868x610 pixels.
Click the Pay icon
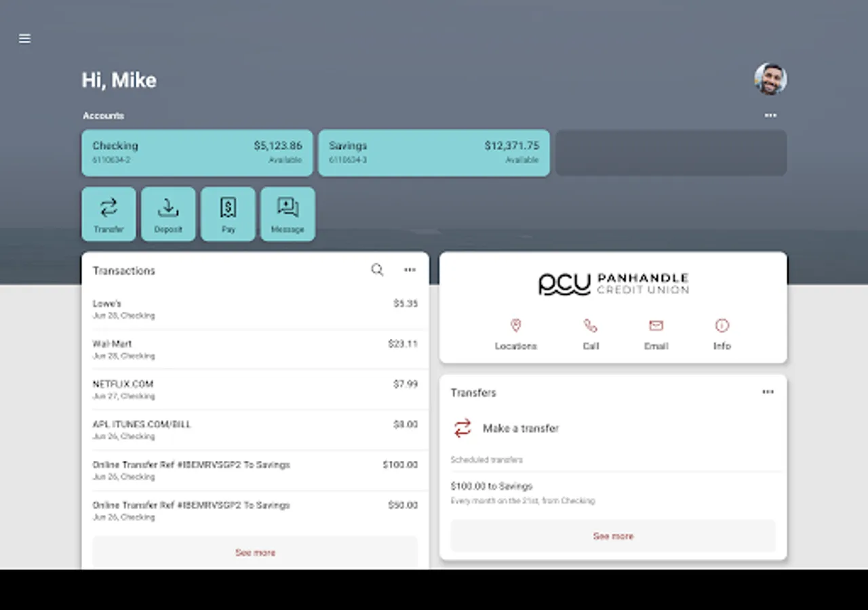coord(228,209)
